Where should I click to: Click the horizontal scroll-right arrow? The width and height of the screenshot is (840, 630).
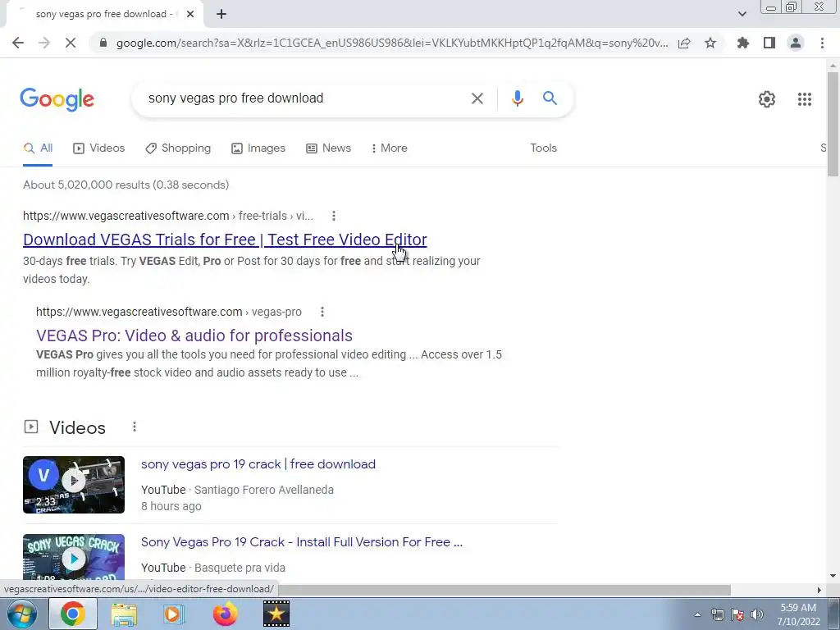pos(819,591)
